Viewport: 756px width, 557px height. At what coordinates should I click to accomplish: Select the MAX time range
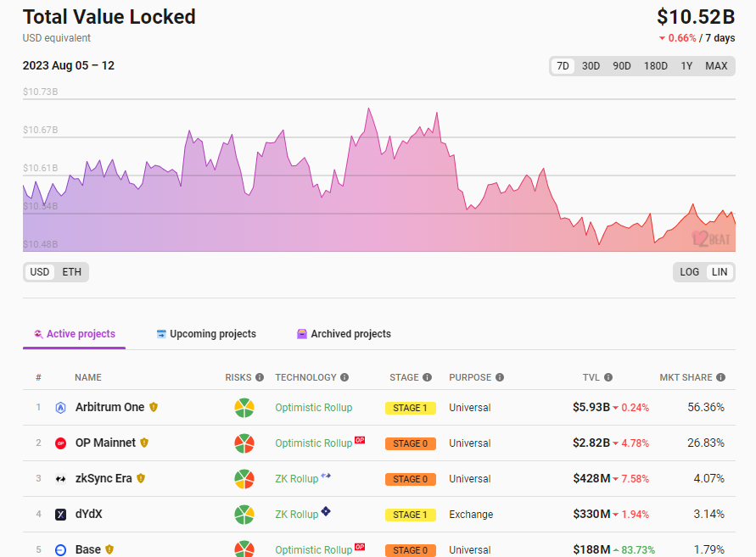point(716,66)
